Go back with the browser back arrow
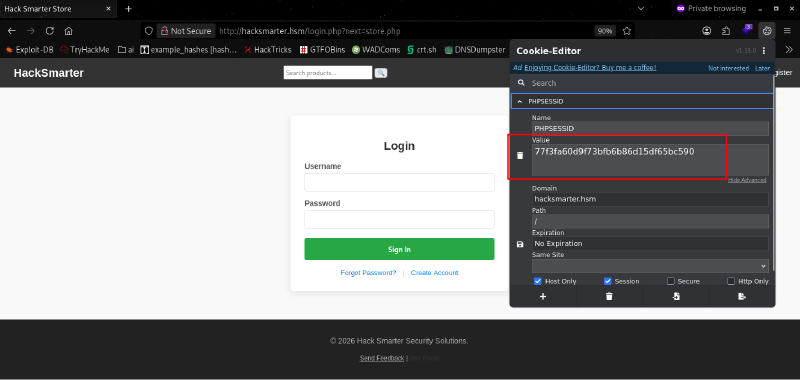The width and height of the screenshot is (800, 380). (12, 31)
